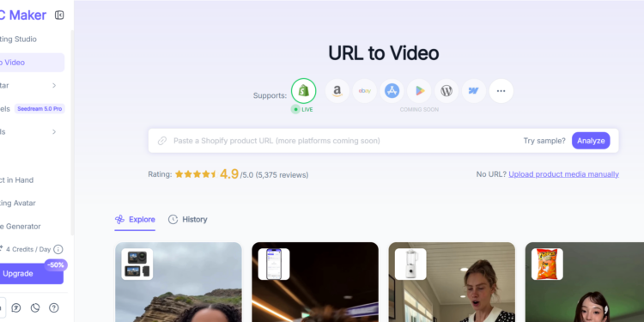
Task: Click the rating stars
Action: (196, 174)
